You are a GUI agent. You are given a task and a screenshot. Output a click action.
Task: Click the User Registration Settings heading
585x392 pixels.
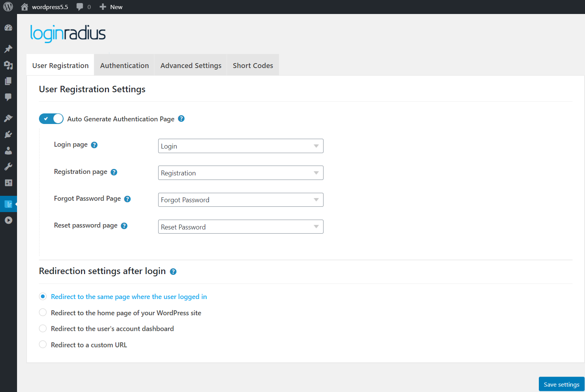[92, 89]
